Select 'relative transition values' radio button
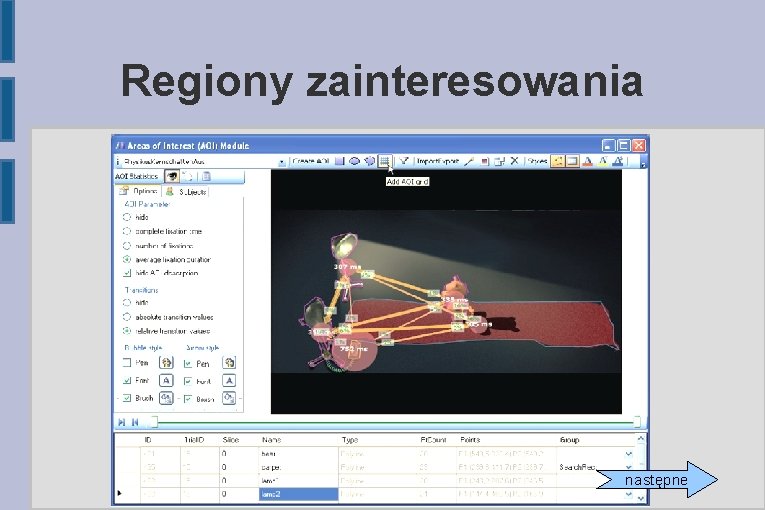 127,330
